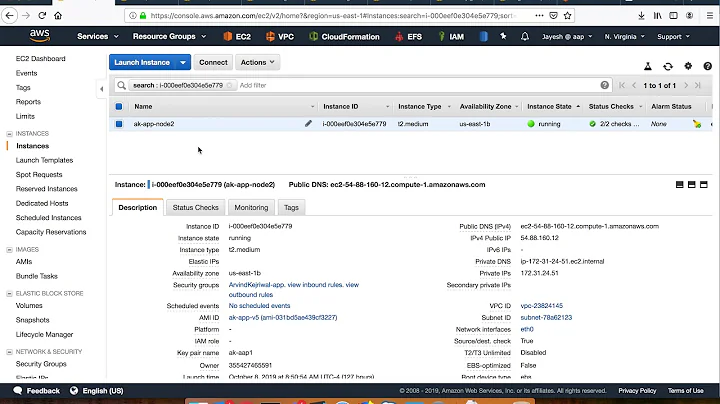Open the browser hamburger menu
The width and height of the screenshot is (720, 404).
click(x=709, y=16)
